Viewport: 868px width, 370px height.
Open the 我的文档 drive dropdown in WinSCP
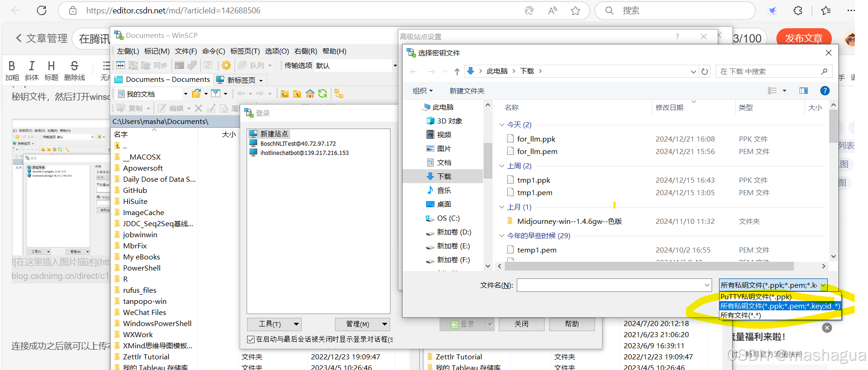pyautogui.click(x=186, y=94)
